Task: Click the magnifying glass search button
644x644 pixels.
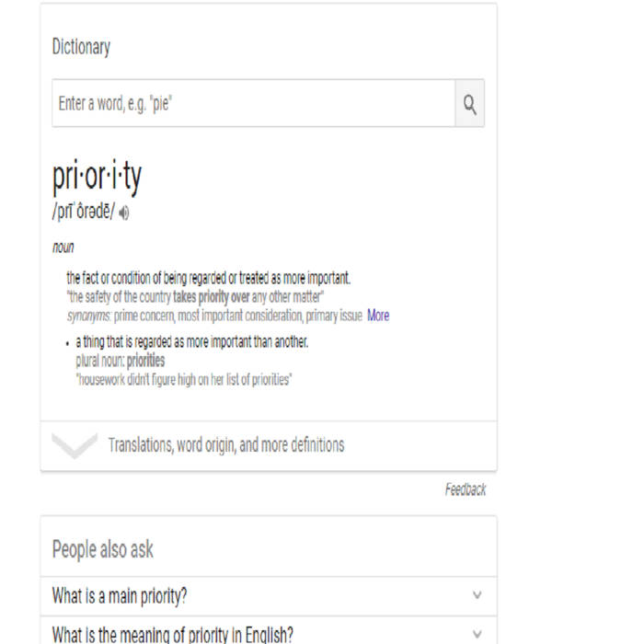Action: coord(469,104)
